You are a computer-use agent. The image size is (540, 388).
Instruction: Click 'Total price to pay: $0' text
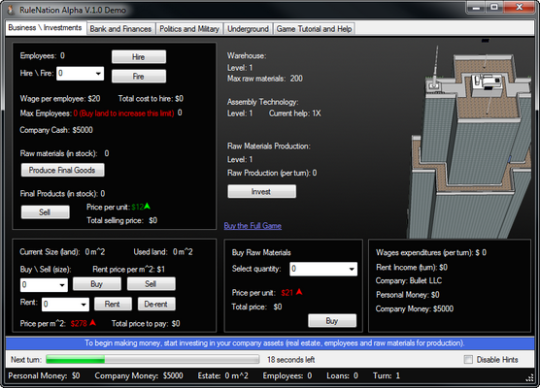click(x=146, y=323)
